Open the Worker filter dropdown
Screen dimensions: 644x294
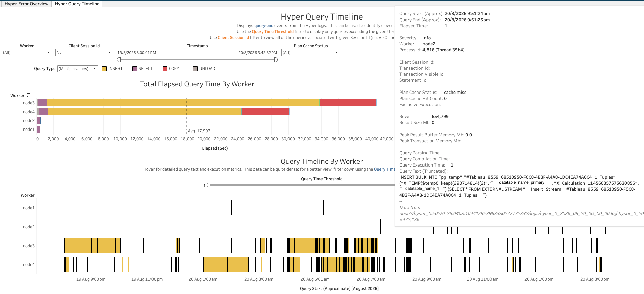(x=27, y=52)
